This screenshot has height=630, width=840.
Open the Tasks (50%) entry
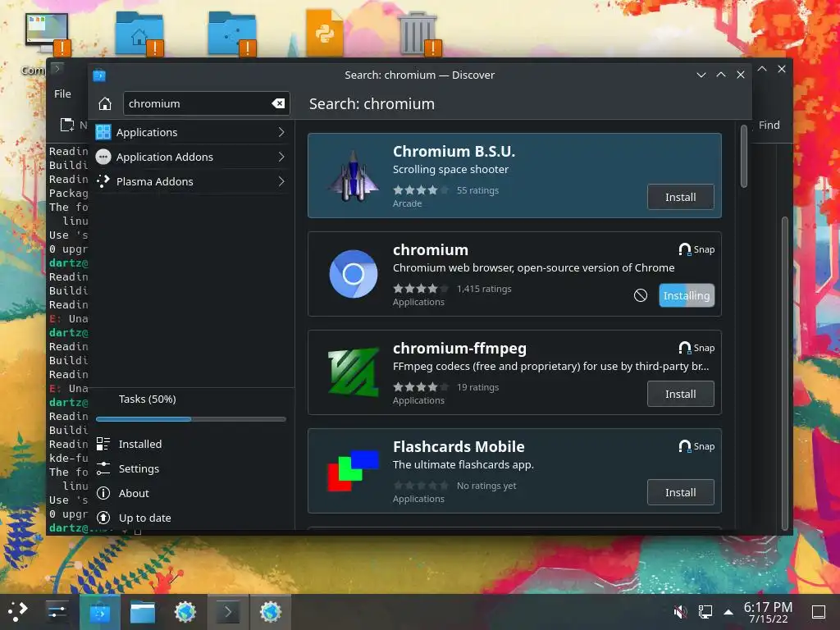192,399
